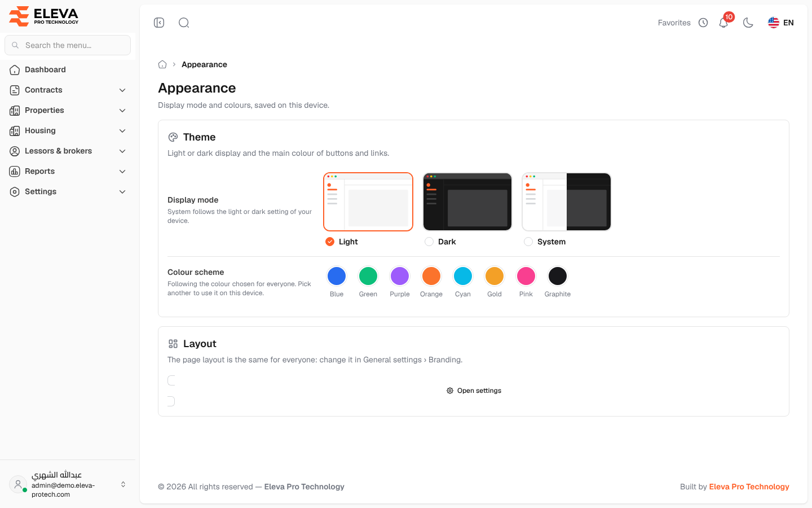Click the Settings gear icon in sidebar
The width and height of the screenshot is (812, 508).
click(15, 191)
